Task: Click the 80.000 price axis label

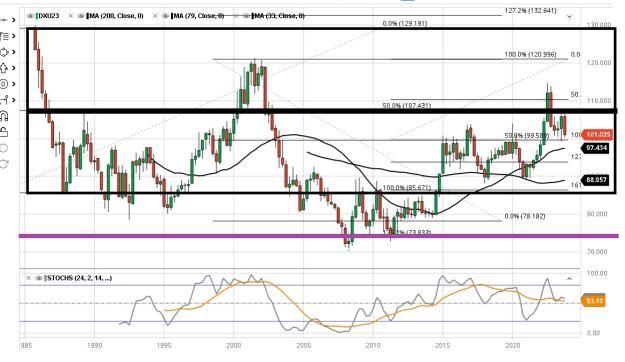Action: point(597,214)
